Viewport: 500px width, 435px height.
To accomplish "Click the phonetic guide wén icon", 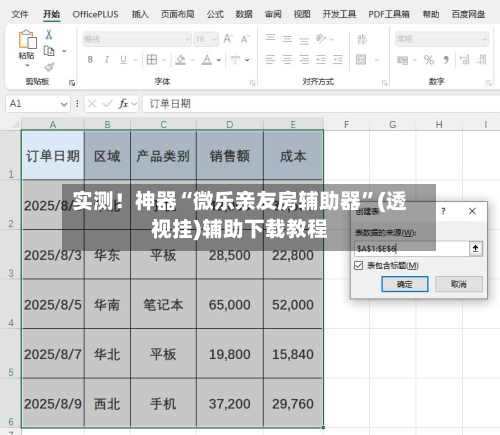I will pos(235,60).
